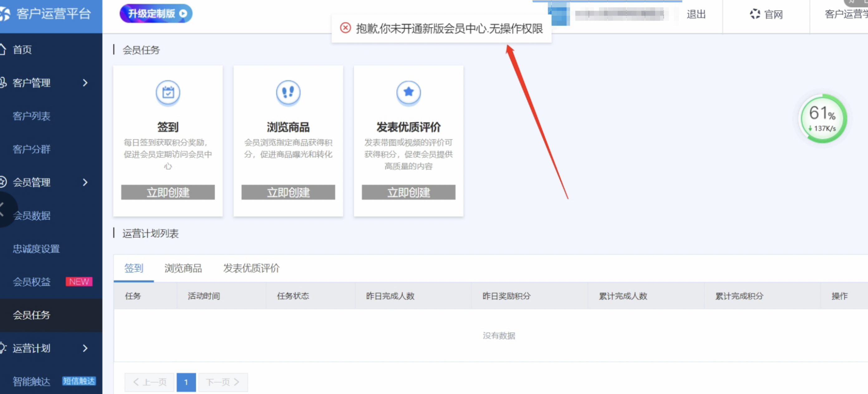This screenshot has width=868, height=394.
Task: Click the error icon in notification
Action: point(345,28)
